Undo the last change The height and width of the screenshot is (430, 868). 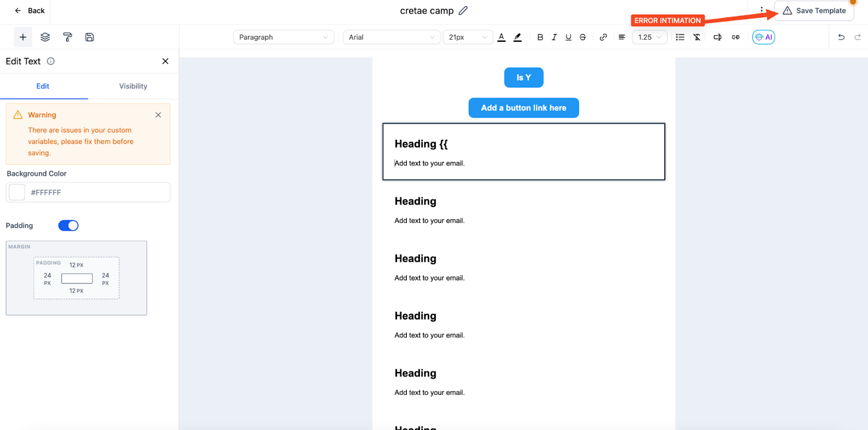tap(841, 37)
